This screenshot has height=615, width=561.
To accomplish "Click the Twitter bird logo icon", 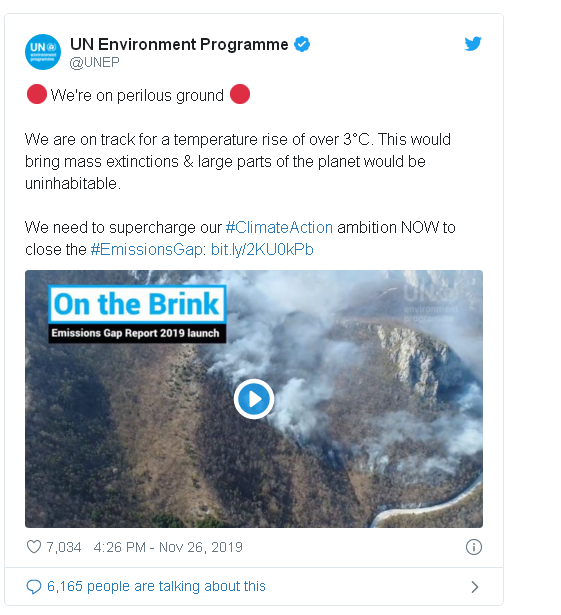I will point(473,44).
